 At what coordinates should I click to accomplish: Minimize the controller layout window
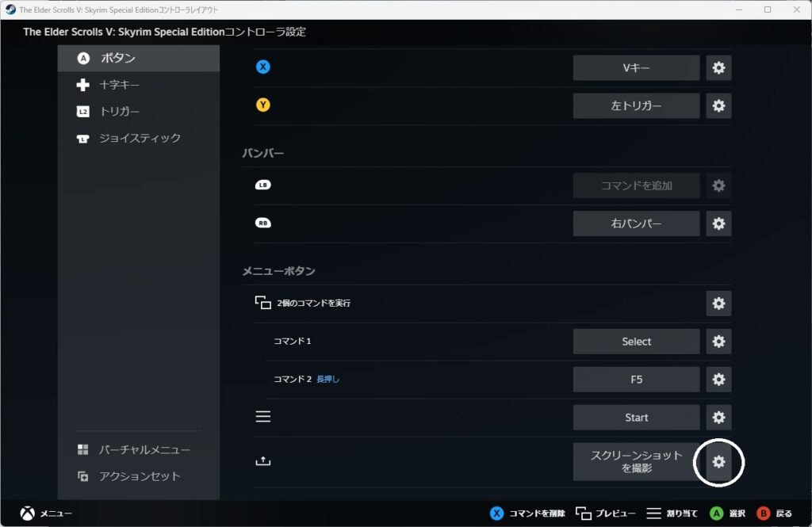point(739,10)
